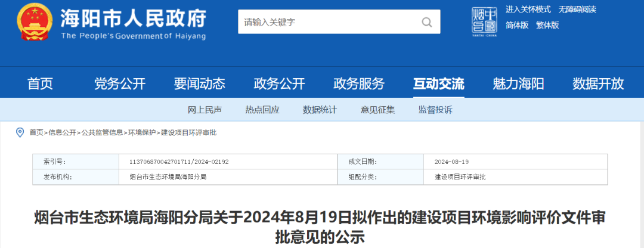Viewport: 644px width, 248px height.
Task: Open the 数据开放 navigation item
Action: [598, 83]
